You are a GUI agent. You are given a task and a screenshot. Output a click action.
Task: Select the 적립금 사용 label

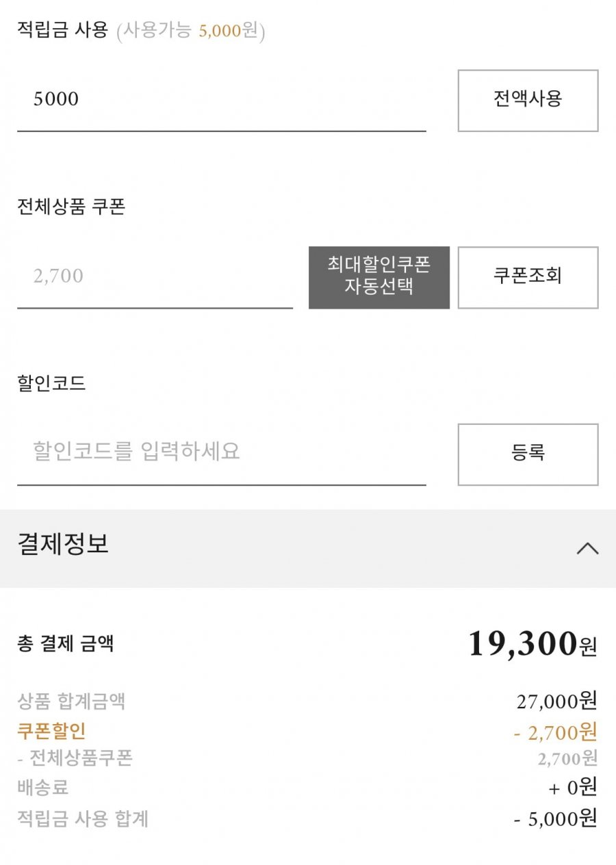point(62,31)
